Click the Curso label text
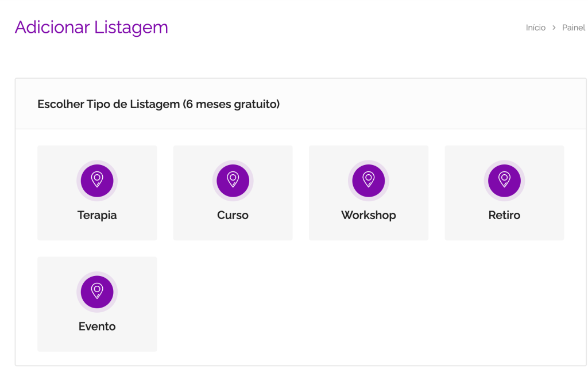This screenshot has height=368, width=588. tap(233, 215)
